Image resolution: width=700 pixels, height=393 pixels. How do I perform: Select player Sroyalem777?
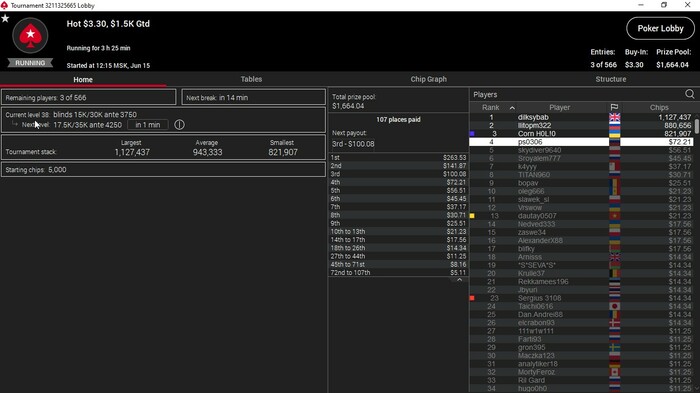point(581,158)
